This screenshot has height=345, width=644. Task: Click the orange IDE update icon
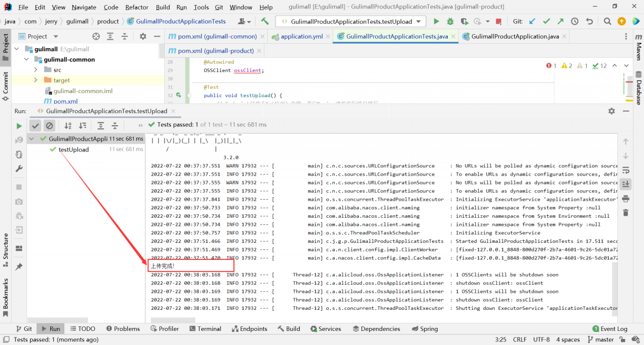point(622,22)
